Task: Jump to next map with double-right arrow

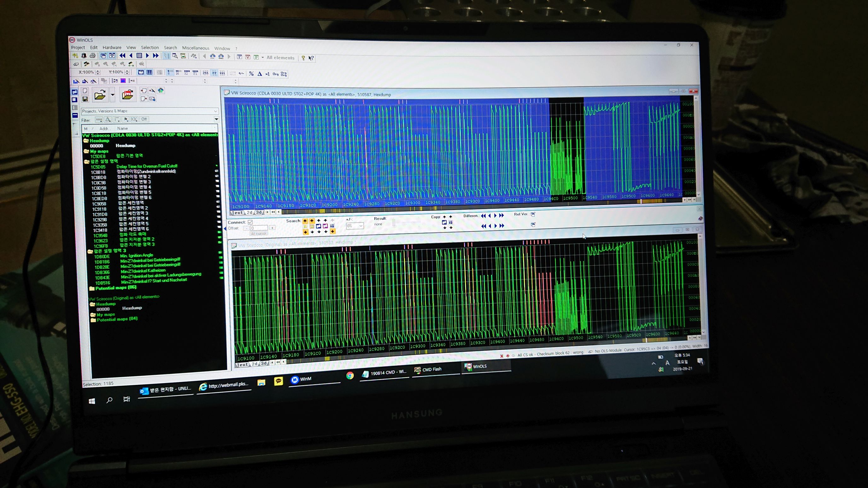Action: tap(156, 55)
